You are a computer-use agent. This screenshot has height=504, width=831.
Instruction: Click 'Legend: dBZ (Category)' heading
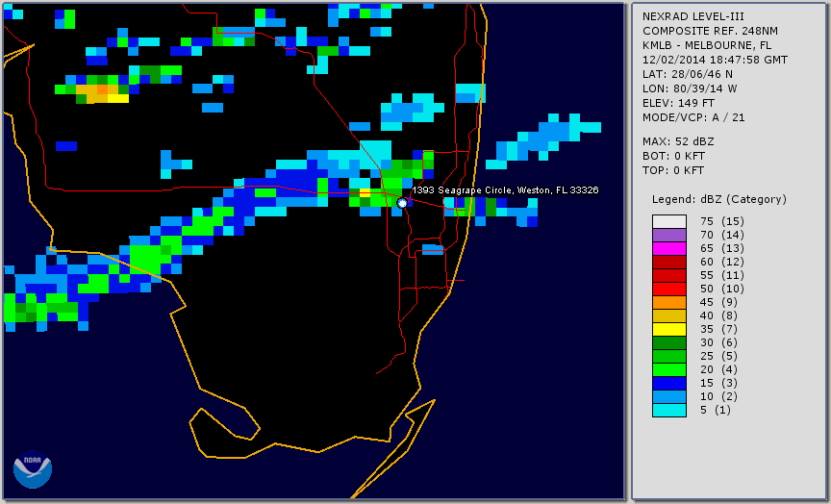719,199
